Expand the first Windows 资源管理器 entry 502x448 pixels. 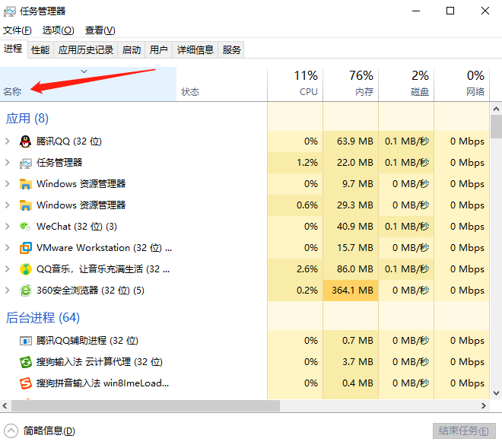(8, 184)
